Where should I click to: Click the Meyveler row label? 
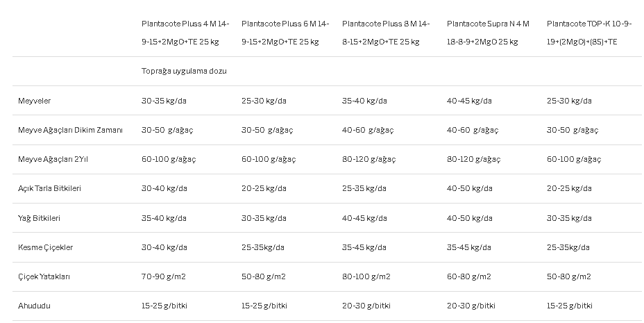35,101
